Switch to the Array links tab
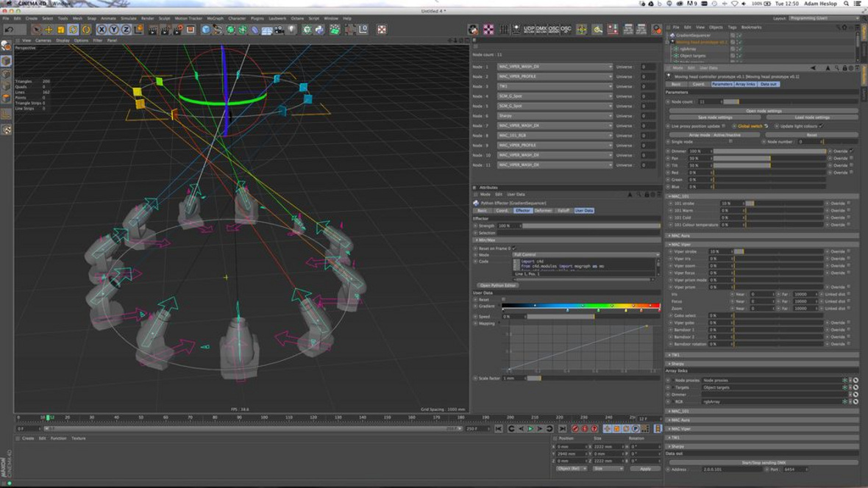The width and height of the screenshot is (868, 488). pos(745,84)
